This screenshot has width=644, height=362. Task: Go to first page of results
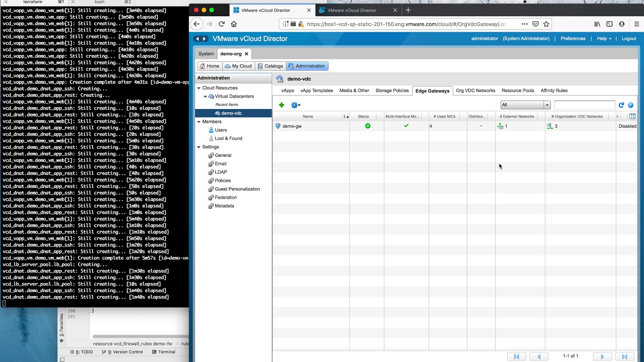coord(516,356)
